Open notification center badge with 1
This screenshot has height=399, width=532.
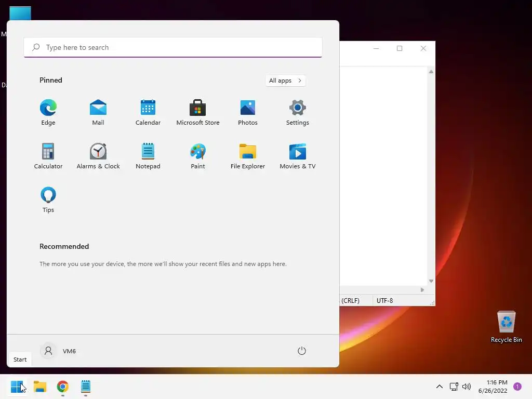click(x=517, y=387)
